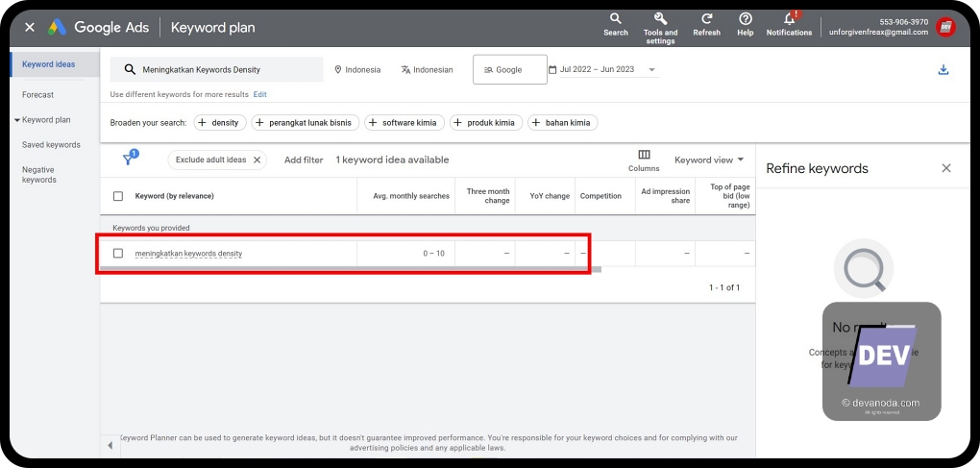Image resolution: width=980 pixels, height=468 pixels.
Task: Open the filter funnel icon
Action: [128, 160]
